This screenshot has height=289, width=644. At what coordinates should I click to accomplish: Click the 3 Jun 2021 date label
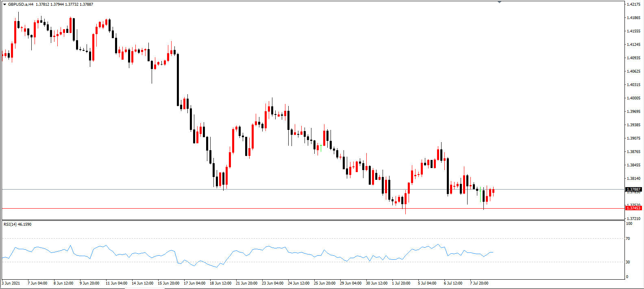click(x=11, y=283)
